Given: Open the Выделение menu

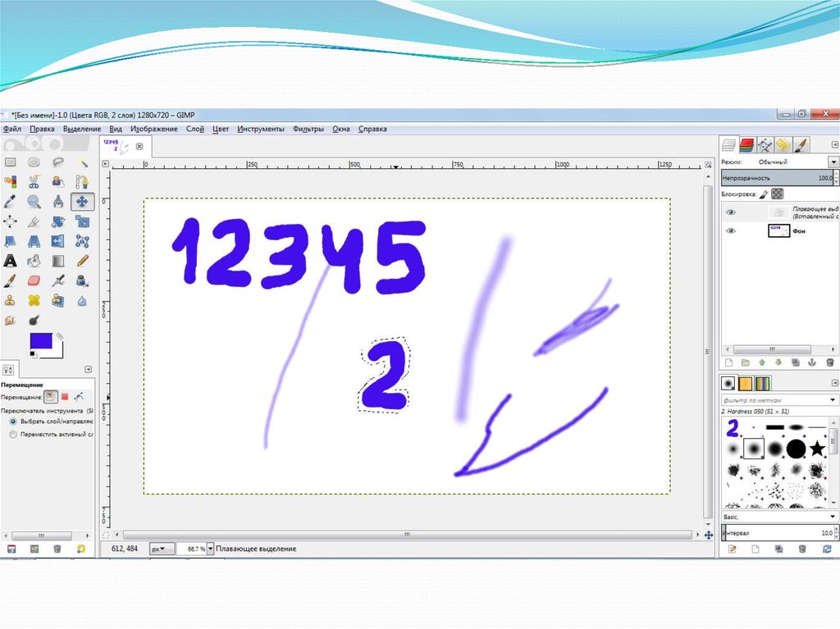Looking at the screenshot, I should (82, 129).
